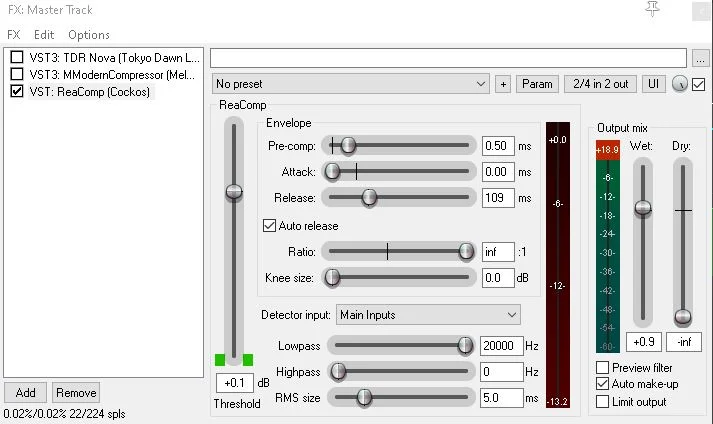Viewport: 713px width, 424px height.
Task: Click the plus button beside preset box
Action: 502,84
